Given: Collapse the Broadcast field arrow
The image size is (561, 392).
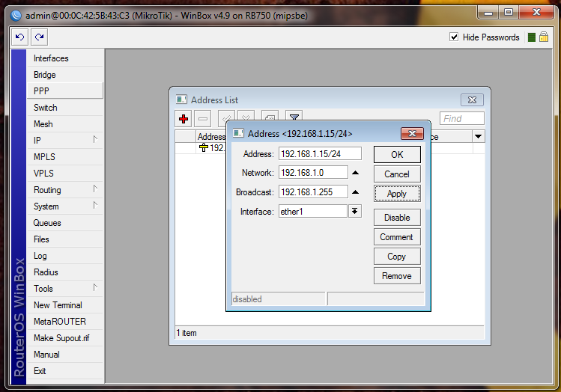Looking at the screenshot, I should (355, 192).
